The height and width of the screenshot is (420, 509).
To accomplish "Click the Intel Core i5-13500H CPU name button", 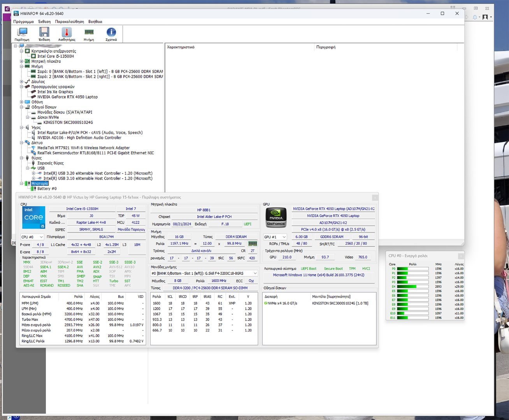I will pos(82,209).
